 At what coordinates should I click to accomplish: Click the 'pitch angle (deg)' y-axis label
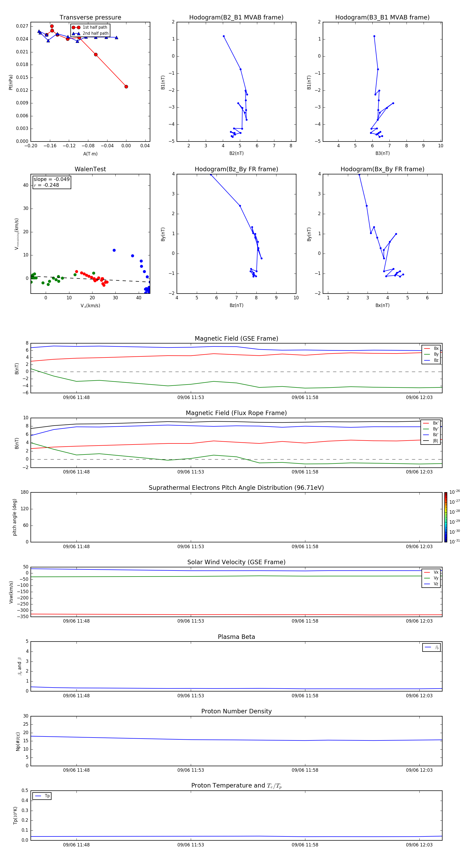[x=14, y=517]
